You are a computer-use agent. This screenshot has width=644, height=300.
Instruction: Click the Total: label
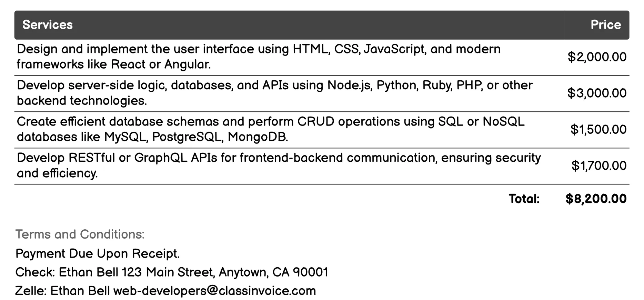click(524, 199)
